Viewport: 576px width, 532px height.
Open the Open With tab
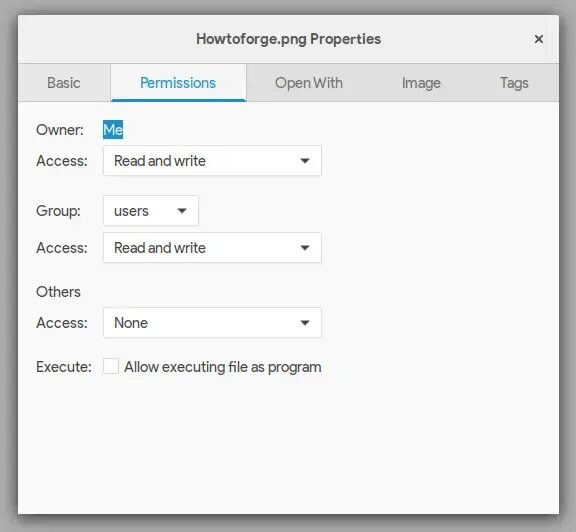pyautogui.click(x=309, y=83)
